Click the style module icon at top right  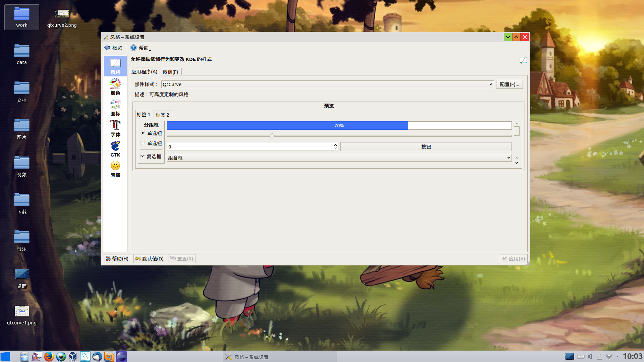pyautogui.click(x=523, y=60)
